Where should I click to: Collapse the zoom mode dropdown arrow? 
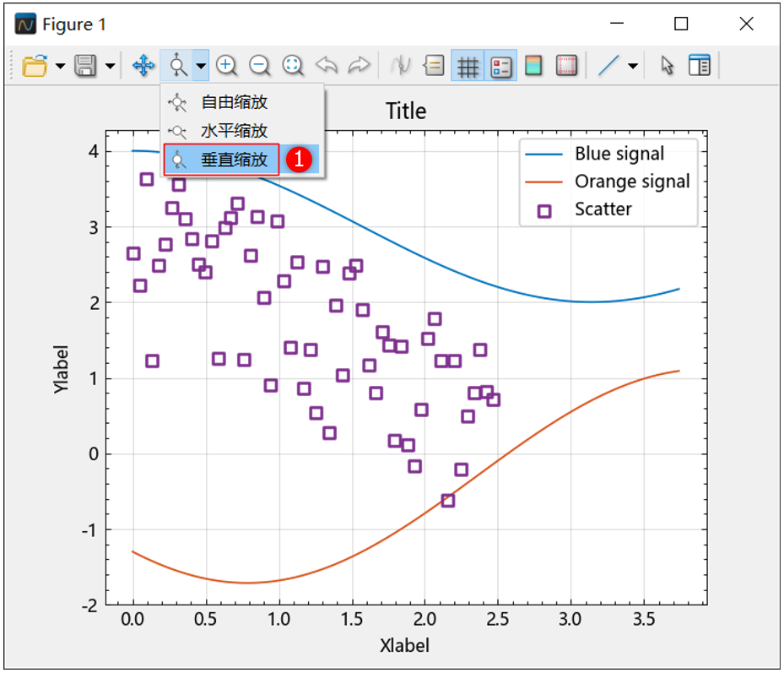[x=200, y=66]
